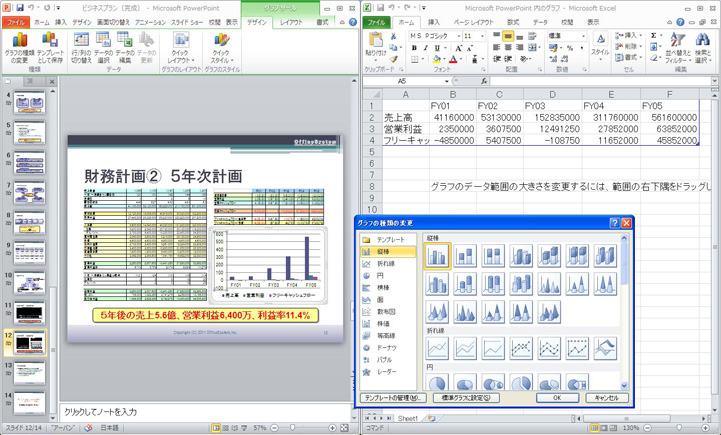Click the 標準グラフに設定 button in the dialog

pos(466,398)
